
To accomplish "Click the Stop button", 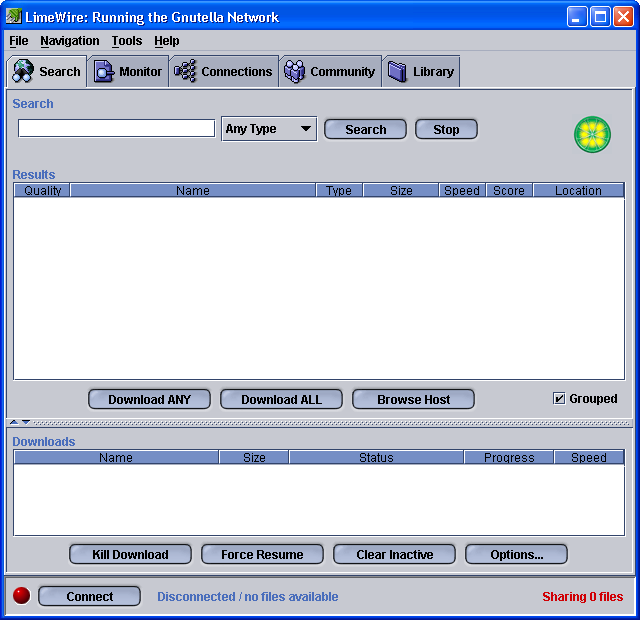I will [x=446, y=129].
